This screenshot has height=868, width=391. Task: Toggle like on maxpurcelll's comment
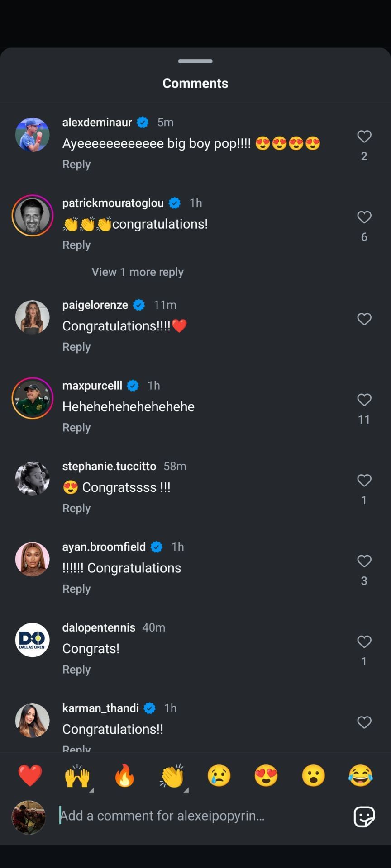[x=364, y=400]
